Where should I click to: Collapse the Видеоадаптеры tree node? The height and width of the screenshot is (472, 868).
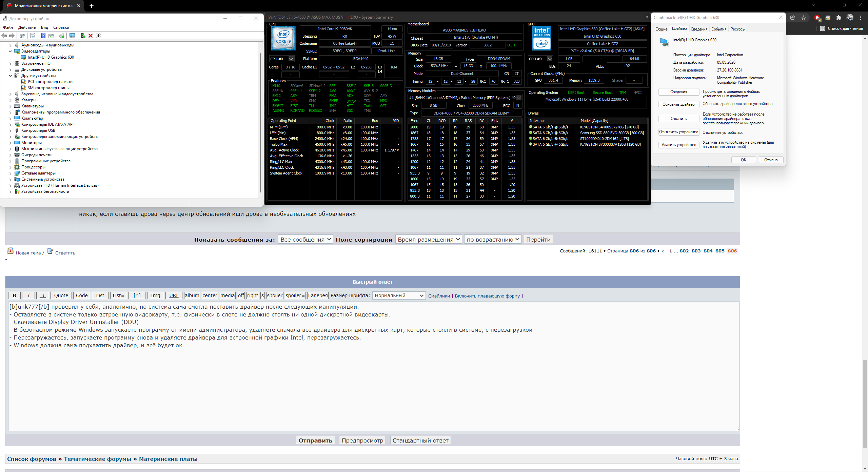tap(11, 51)
